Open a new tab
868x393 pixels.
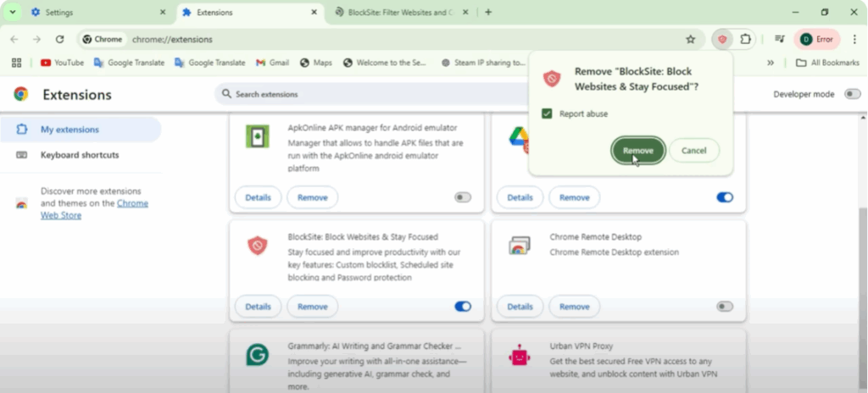pos(488,12)
